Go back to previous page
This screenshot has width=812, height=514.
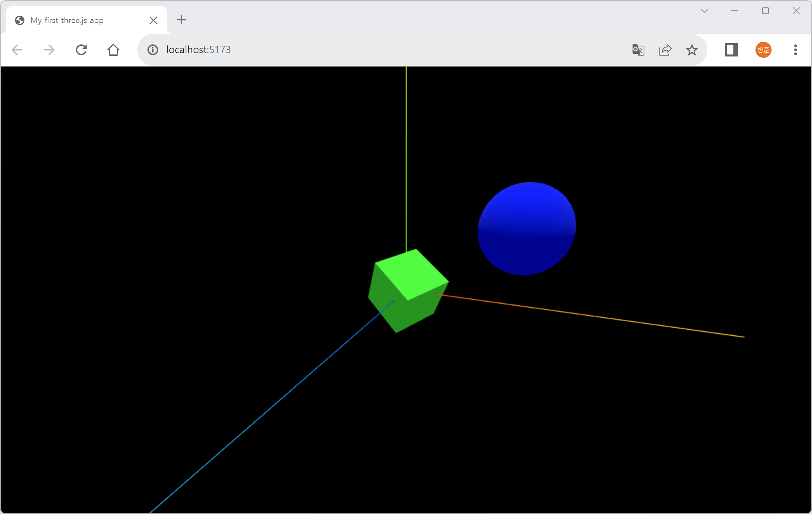coord(17,50)
